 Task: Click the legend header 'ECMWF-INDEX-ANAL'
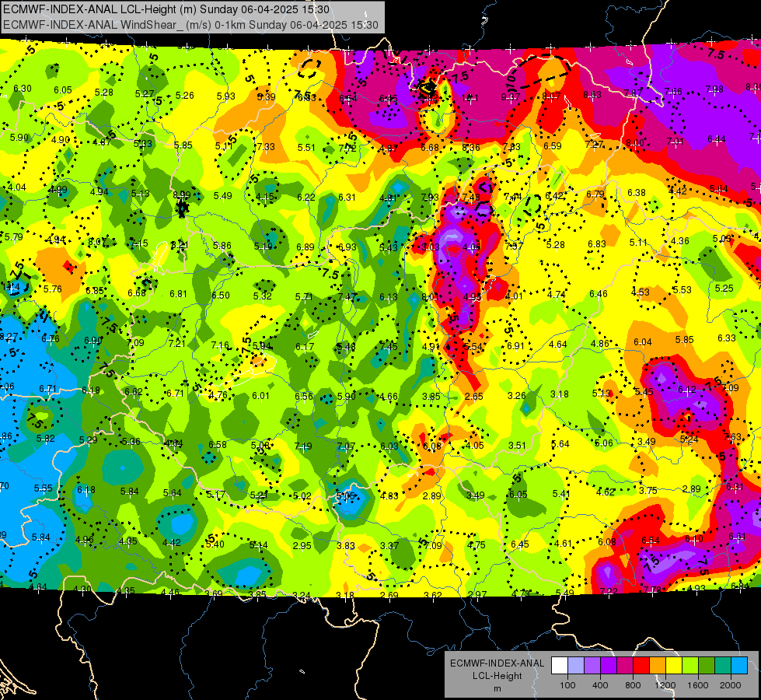(497, 663)
